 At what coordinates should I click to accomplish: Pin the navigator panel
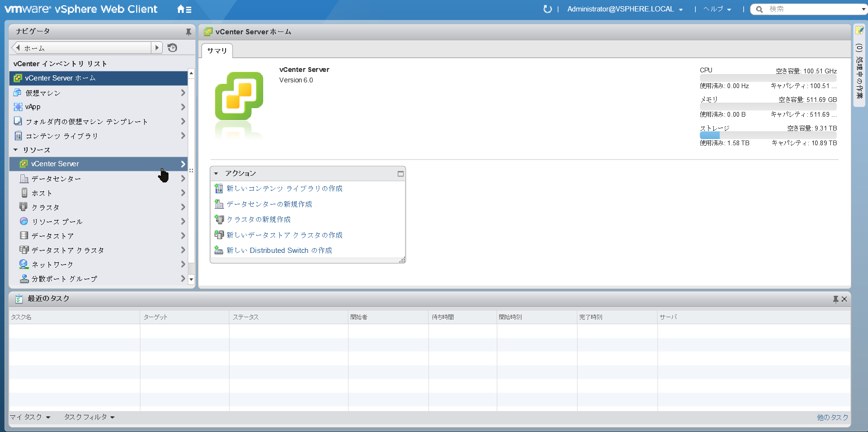click(188, 32)
